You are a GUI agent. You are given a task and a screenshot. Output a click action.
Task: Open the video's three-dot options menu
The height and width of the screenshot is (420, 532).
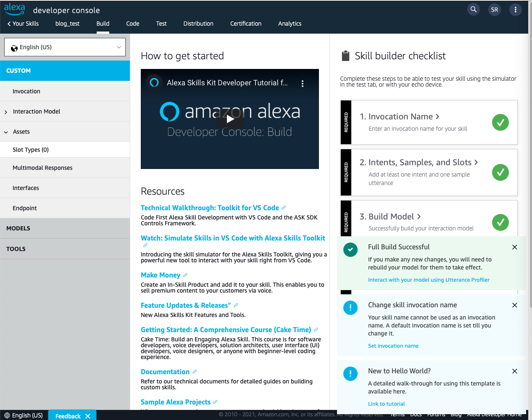pos(303,83)
